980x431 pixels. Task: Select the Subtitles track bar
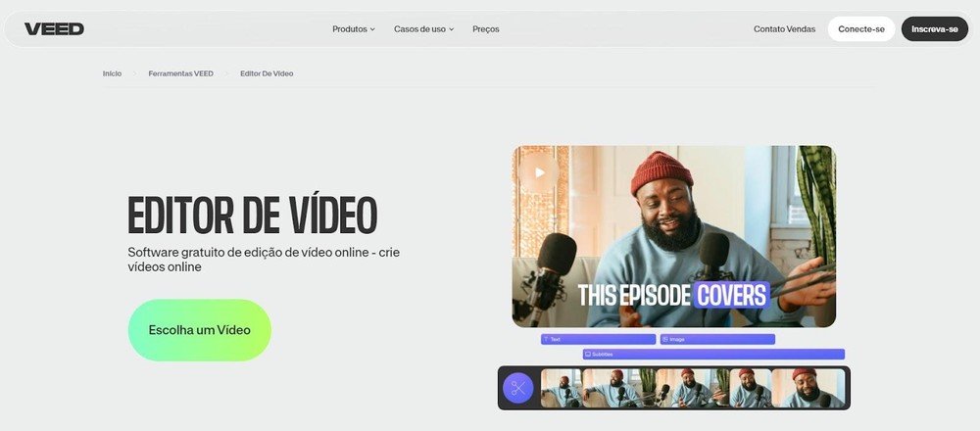[712, 355]
